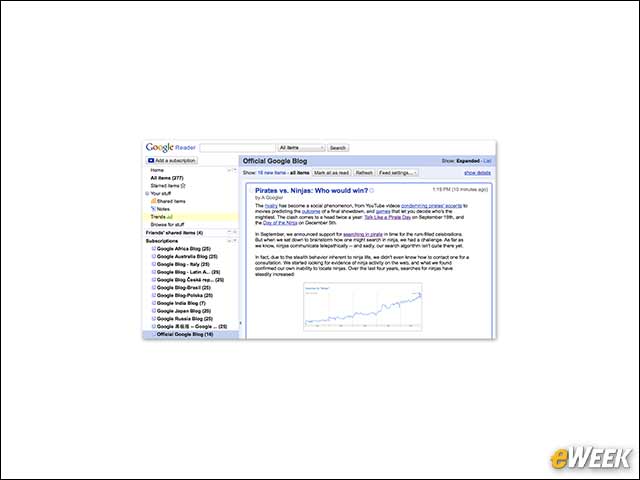Open Google Blog-Polska (25) subscription
640x480 pixels.
[185, 296]
